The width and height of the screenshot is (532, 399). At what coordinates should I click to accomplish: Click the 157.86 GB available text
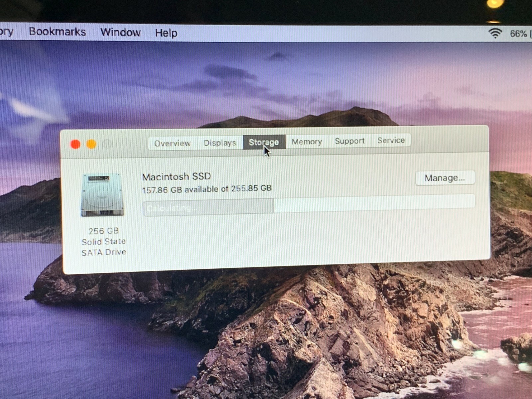[207, 189]
